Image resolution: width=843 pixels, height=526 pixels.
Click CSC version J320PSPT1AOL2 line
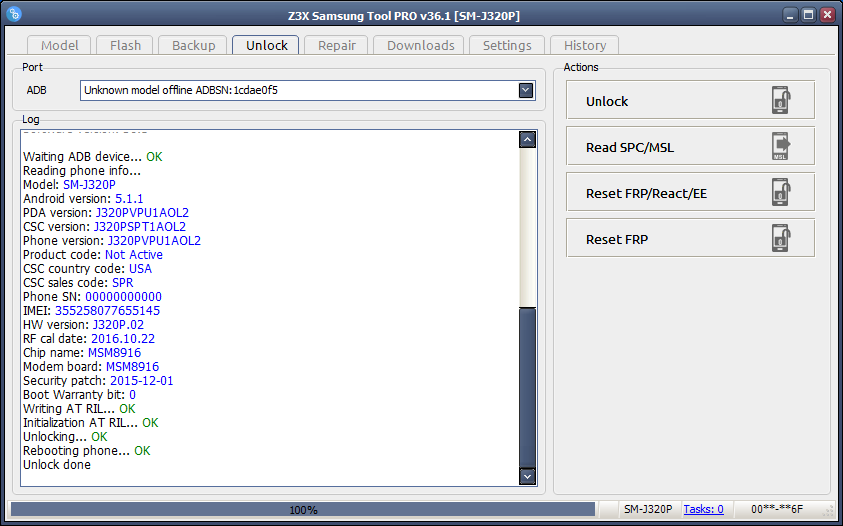tap(104, 226)
